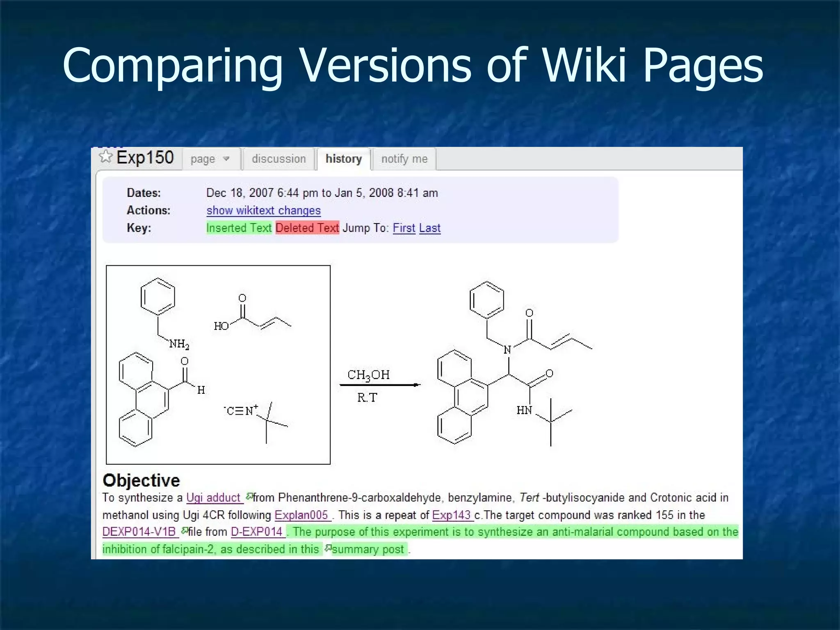840x630 pixels.
Task: Open the notify me tab
Action: (x=404, y=159)
